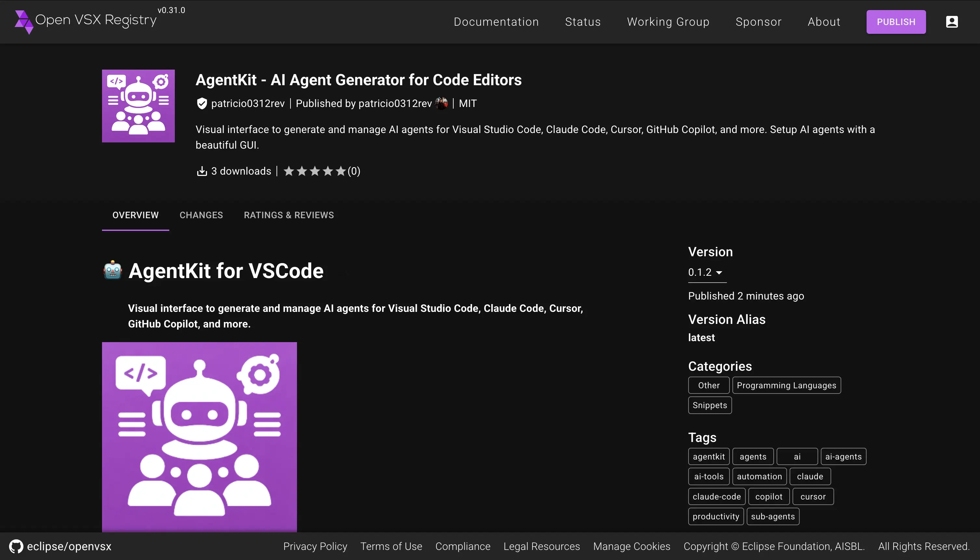Open the MIT license link

[x=467, y=103]
